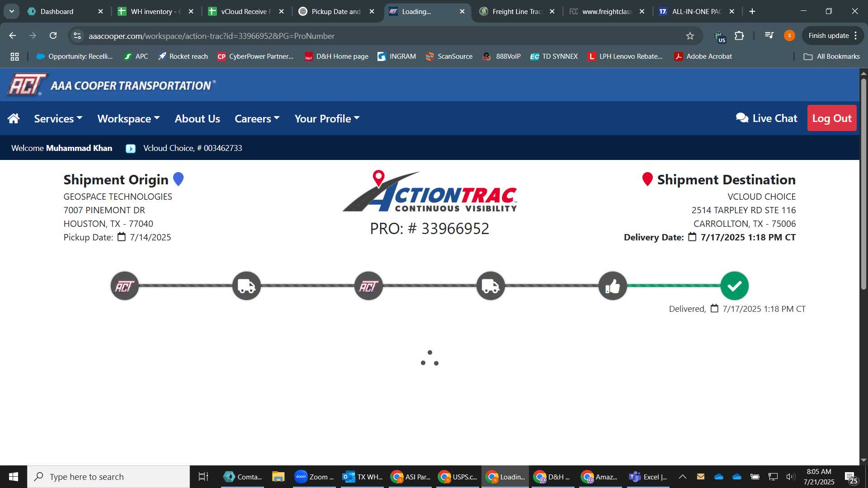Open the All Bookmarks folder
Screen dimensions: 868x488
[832, 56]
